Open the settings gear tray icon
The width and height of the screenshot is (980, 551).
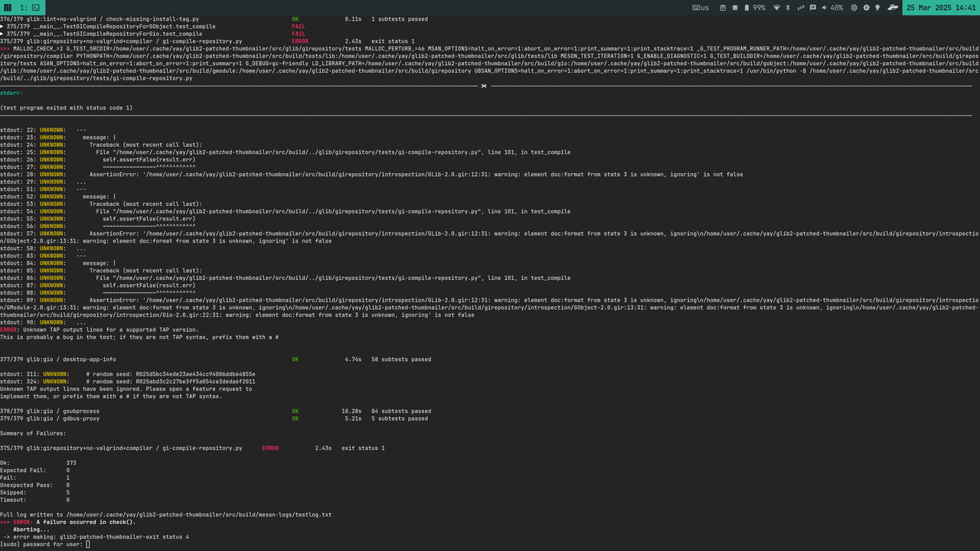854,8
